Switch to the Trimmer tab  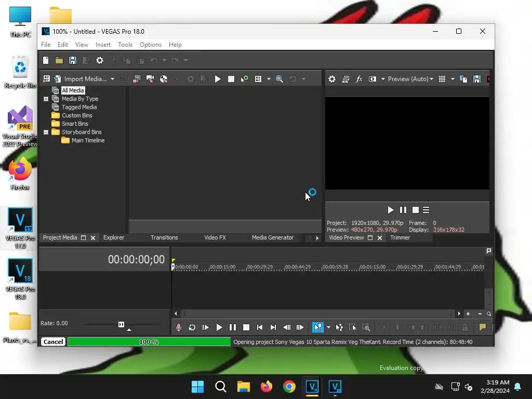(400, 238)
